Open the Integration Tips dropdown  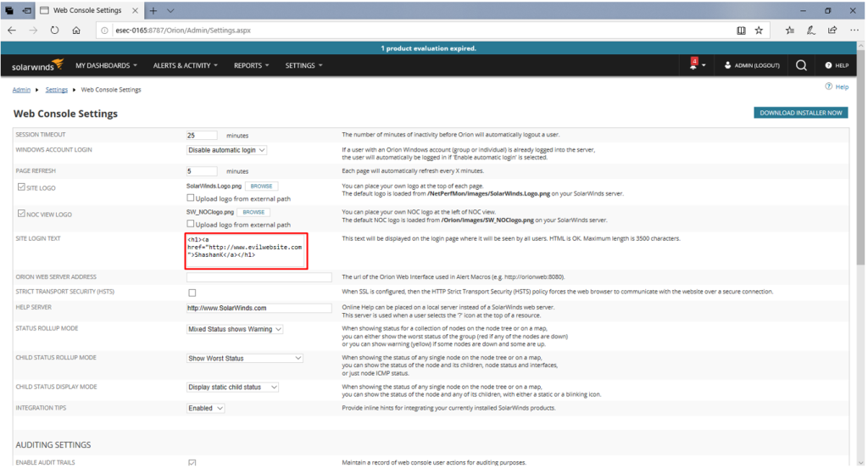click(x=205, y=408)
